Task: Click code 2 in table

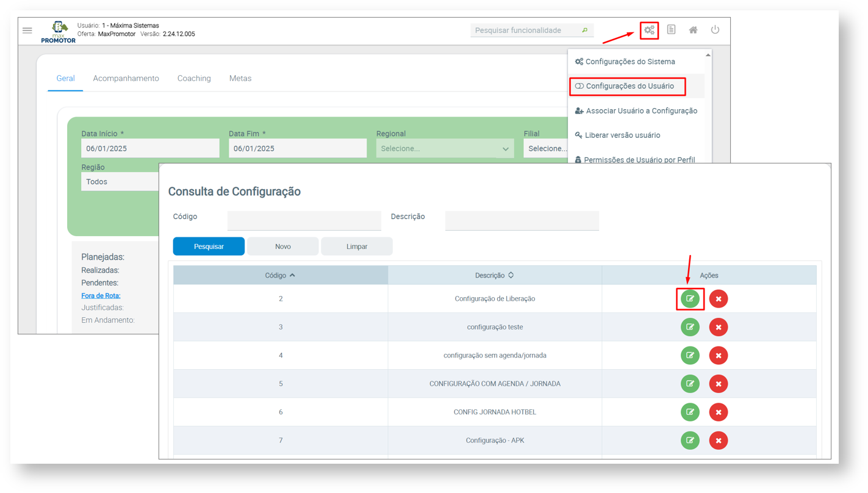Action: [281, 299]
